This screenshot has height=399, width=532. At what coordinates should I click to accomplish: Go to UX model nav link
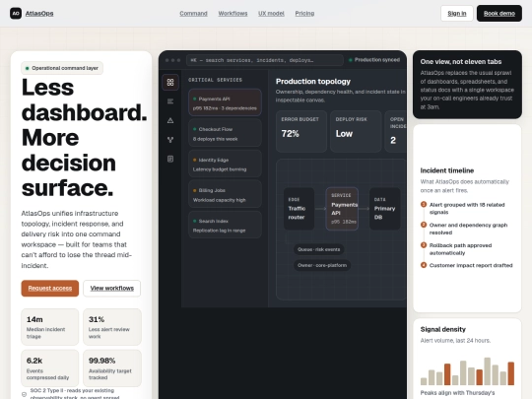click(x=271, y=13)
